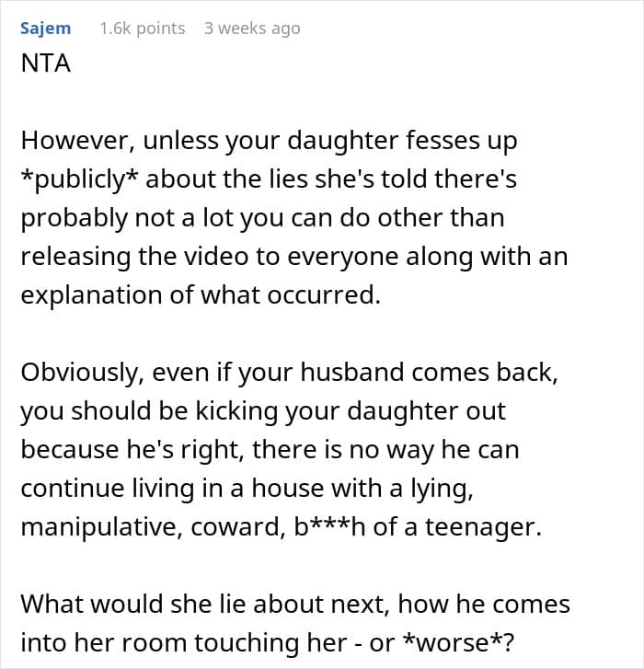Click the phrase daughter fesses up
The height and width of the screenshot is (669, 644).
(x=402, y=141)
